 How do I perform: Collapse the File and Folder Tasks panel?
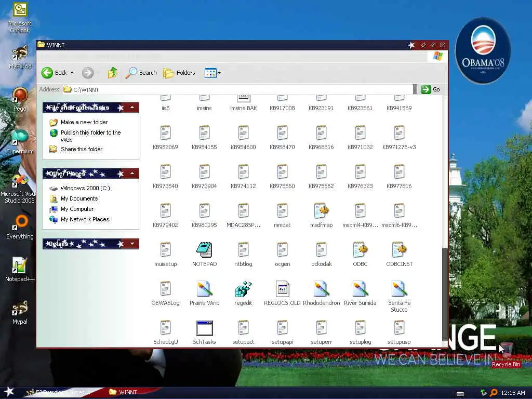point(132,108)
